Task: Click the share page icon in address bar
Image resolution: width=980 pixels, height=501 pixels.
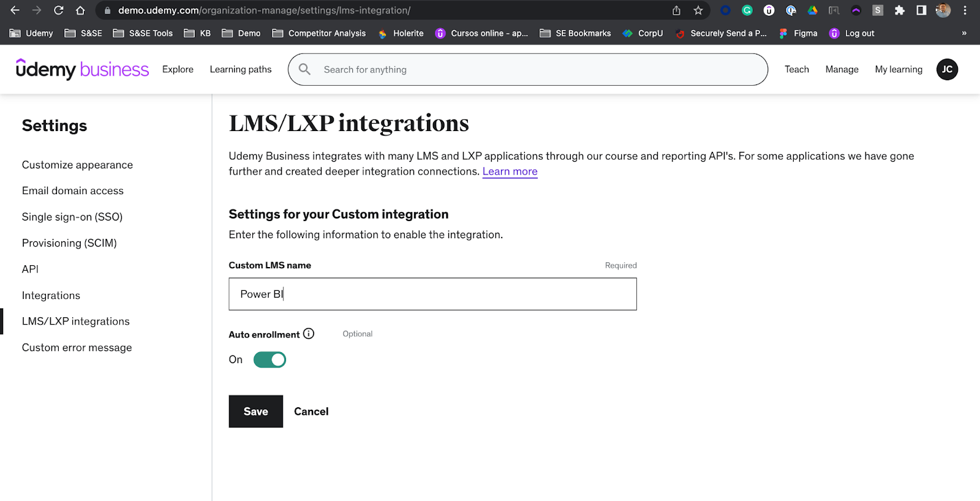Action: 676,10
